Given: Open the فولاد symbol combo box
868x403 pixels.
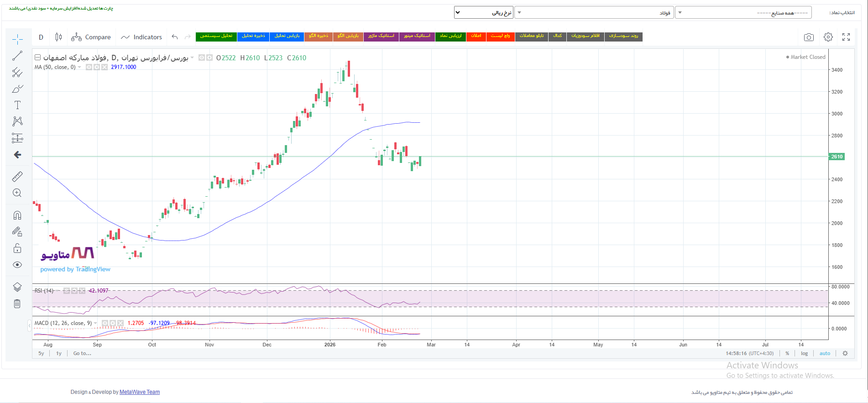Looking at the screenshot, I should (594, 12).
